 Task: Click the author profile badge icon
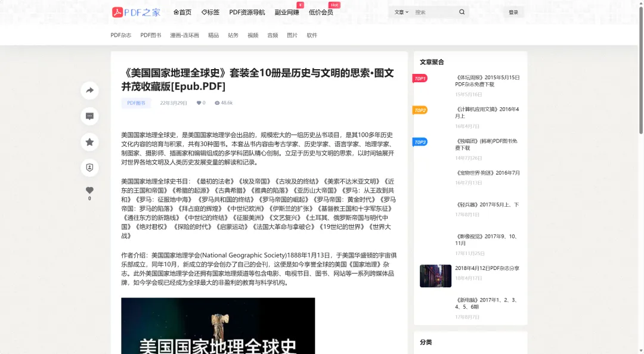coord(89,167)
